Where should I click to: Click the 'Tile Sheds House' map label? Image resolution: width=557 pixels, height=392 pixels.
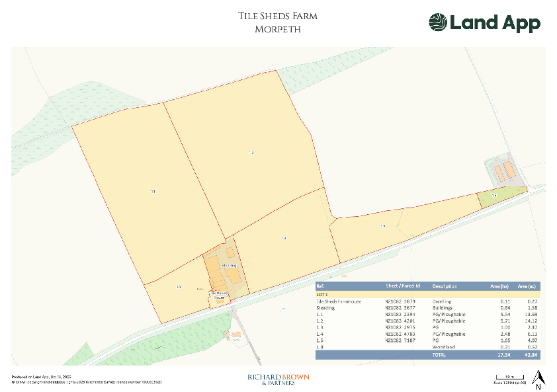pos(219,295)
